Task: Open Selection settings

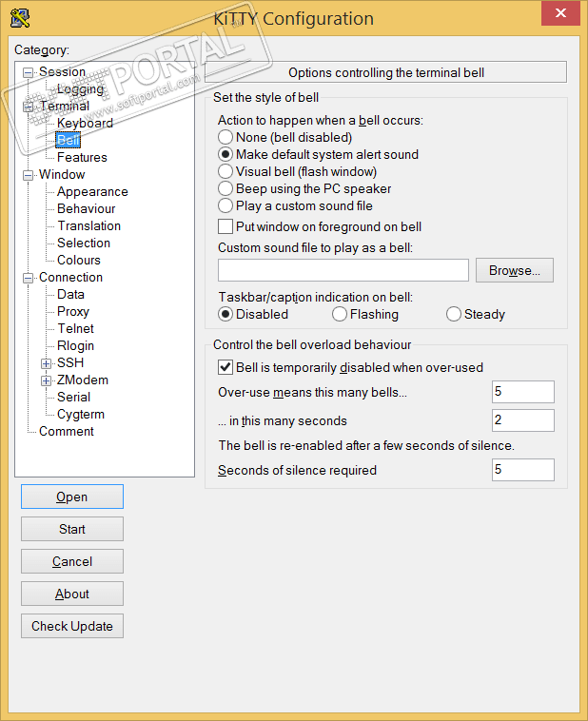Action: point(84,243)
